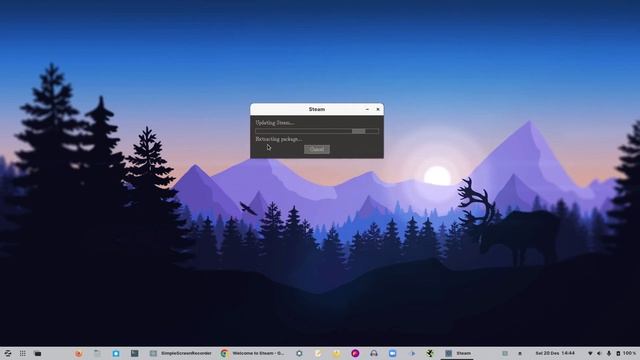Switch to the Steam taskbar window

click(458, 353)
